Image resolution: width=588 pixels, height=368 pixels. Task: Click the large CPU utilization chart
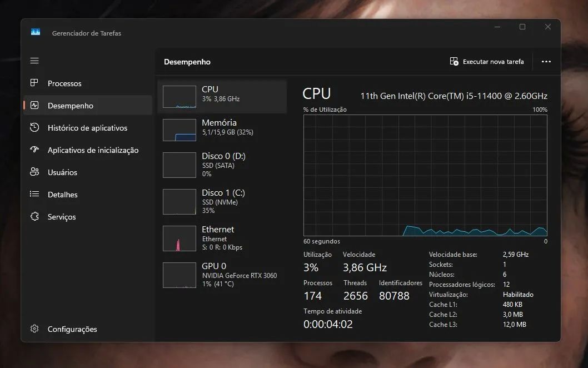(425, 175)
